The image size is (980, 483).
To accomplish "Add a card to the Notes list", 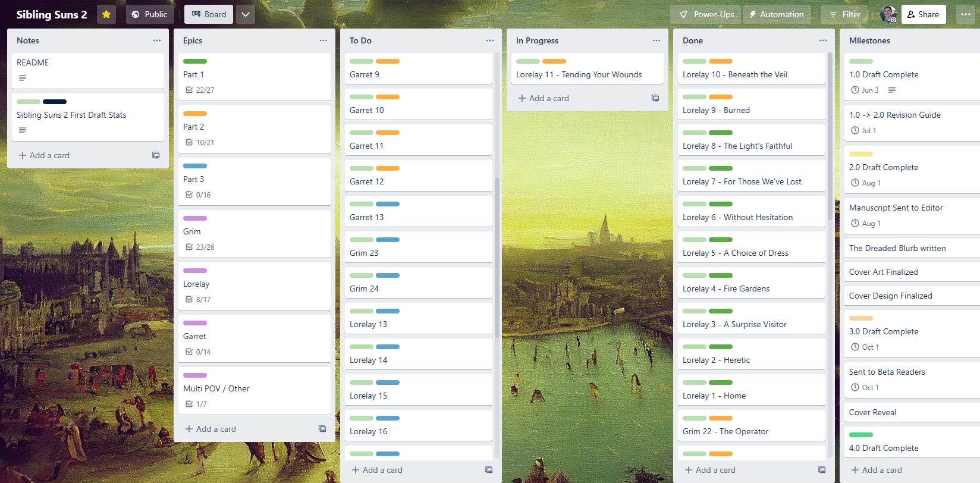I will point(44,155).
